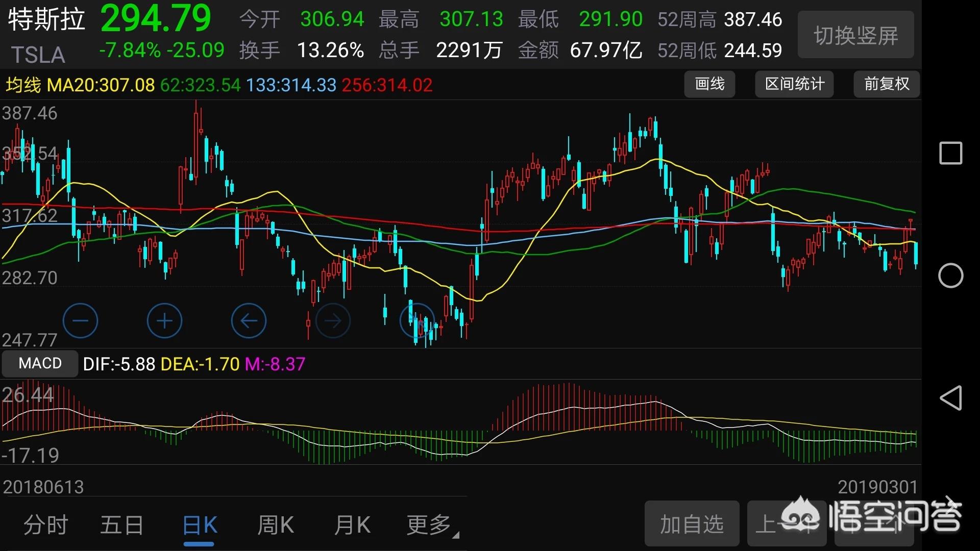Tap the current price 294.79
The image size is (980, 551).
pyautogui.click(x=156, y=18)
